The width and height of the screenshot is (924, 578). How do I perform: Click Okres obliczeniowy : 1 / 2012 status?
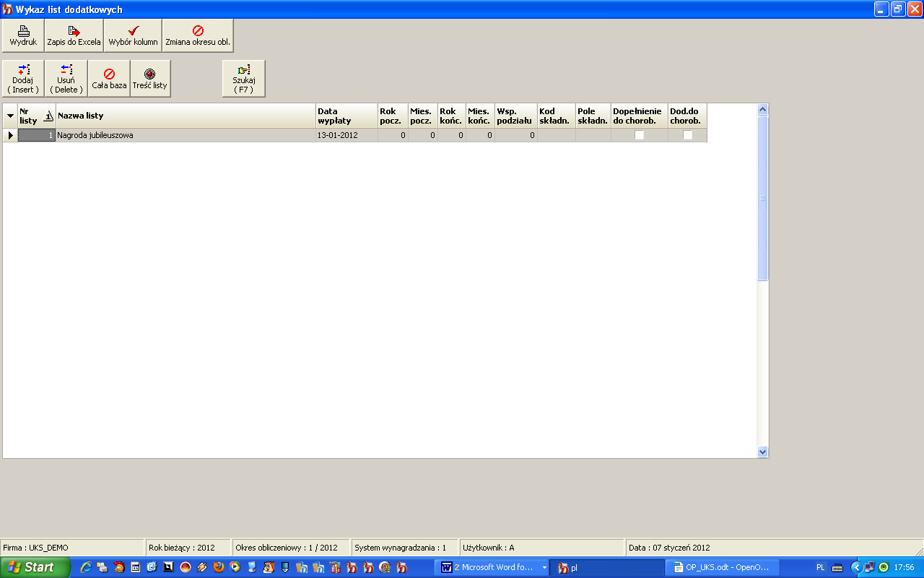tap(291, 548)
